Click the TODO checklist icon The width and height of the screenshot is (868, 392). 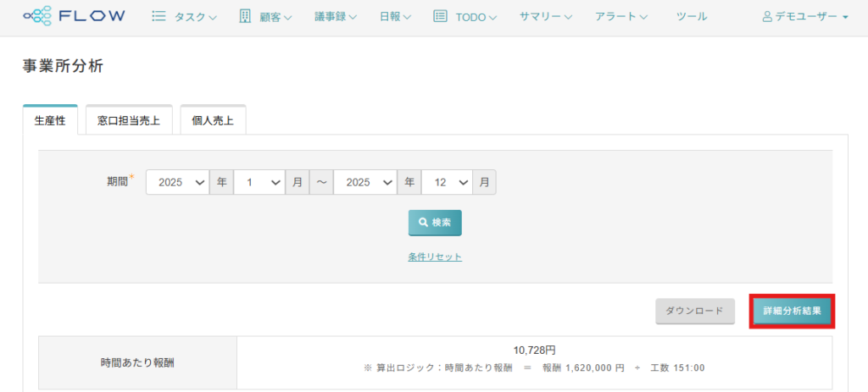tap(440, 16)
